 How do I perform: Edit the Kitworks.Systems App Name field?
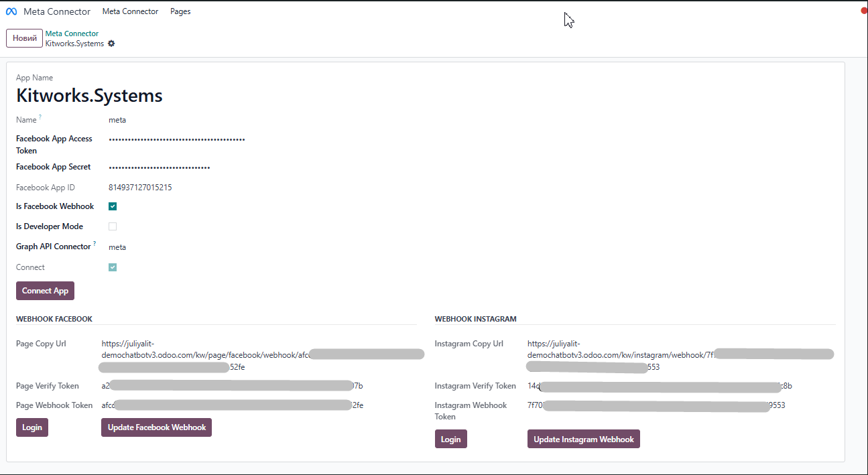coord(89,95)
